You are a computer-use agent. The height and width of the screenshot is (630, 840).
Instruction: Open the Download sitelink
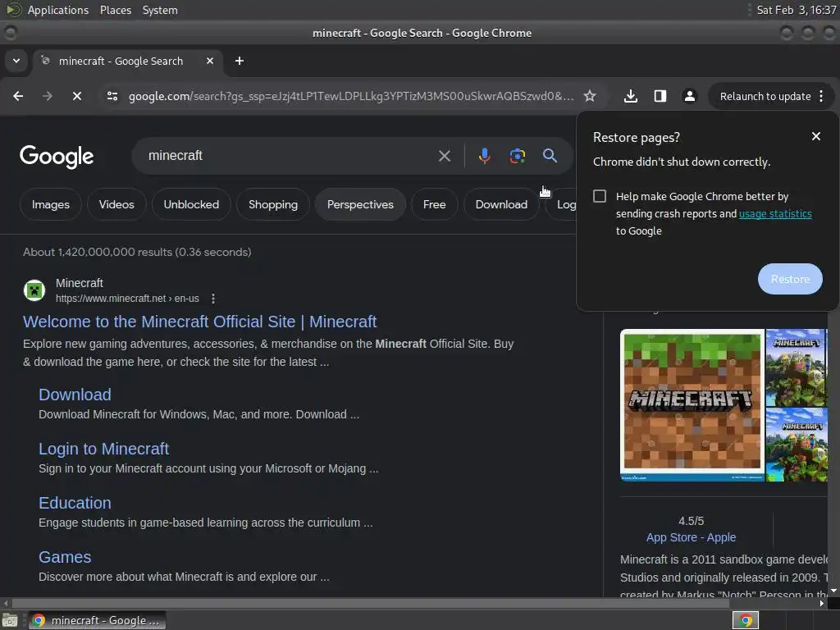[75, 395]
